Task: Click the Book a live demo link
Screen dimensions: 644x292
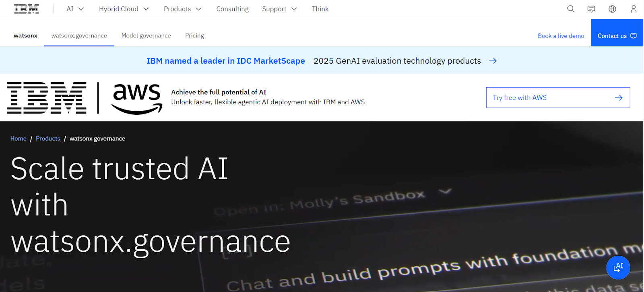Action: (561, 36)
